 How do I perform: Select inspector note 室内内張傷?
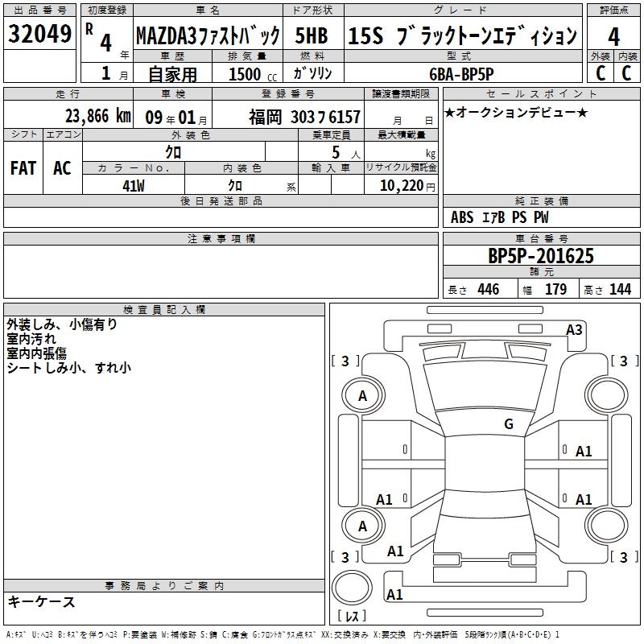36,353
